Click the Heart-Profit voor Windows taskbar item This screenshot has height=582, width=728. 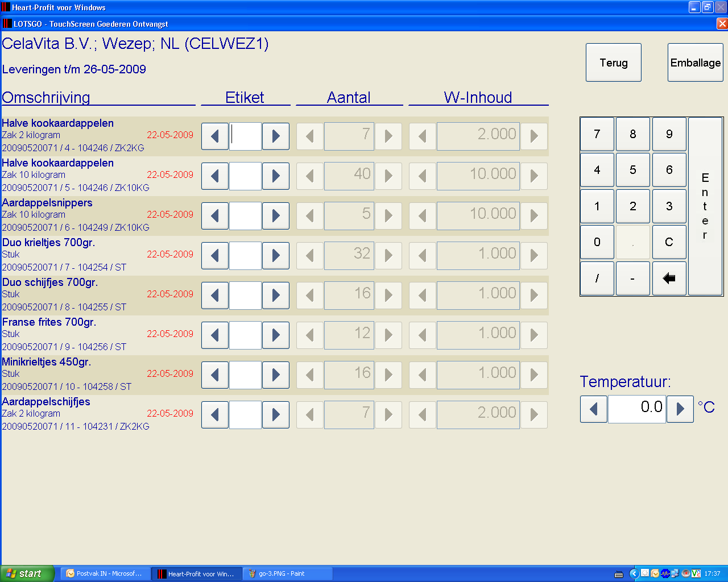point(197,573)
